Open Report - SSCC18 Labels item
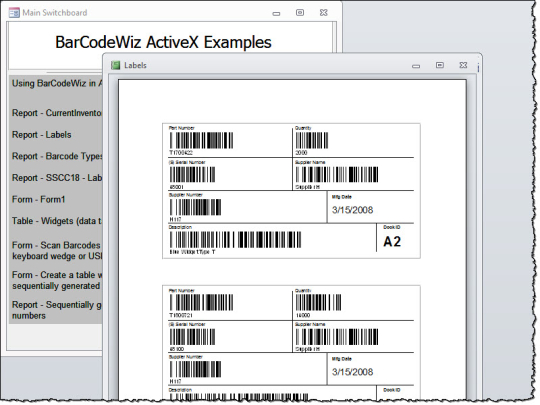 pos(57,178)
